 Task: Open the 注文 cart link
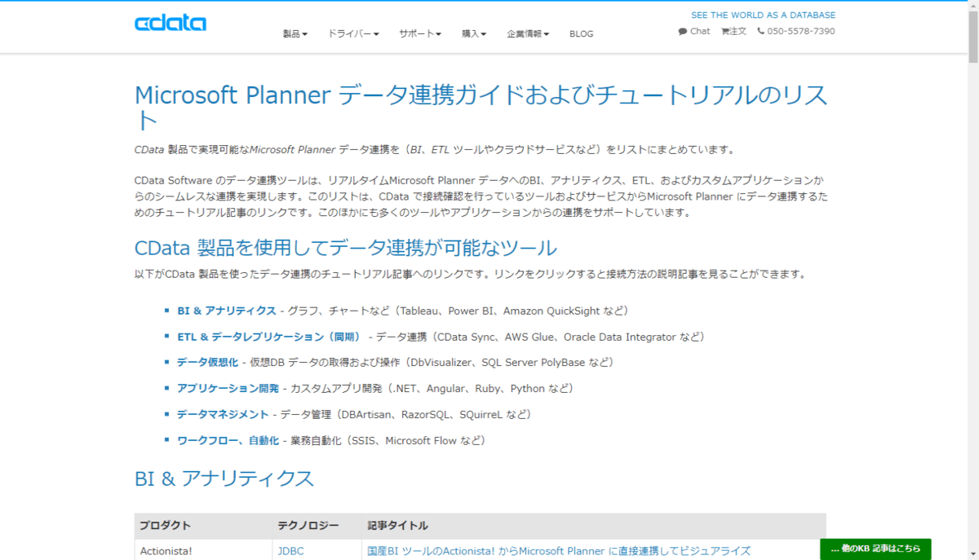click(x=733, y=31)
